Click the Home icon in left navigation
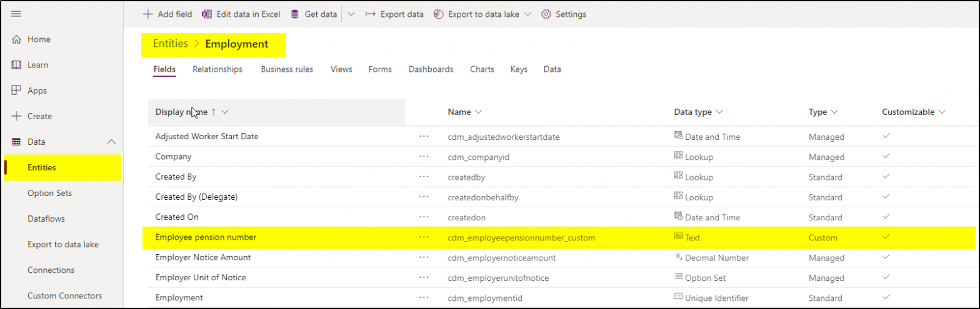Image resolution: width=980 pixels, height=309 pixels. click(x=17, y=39)
